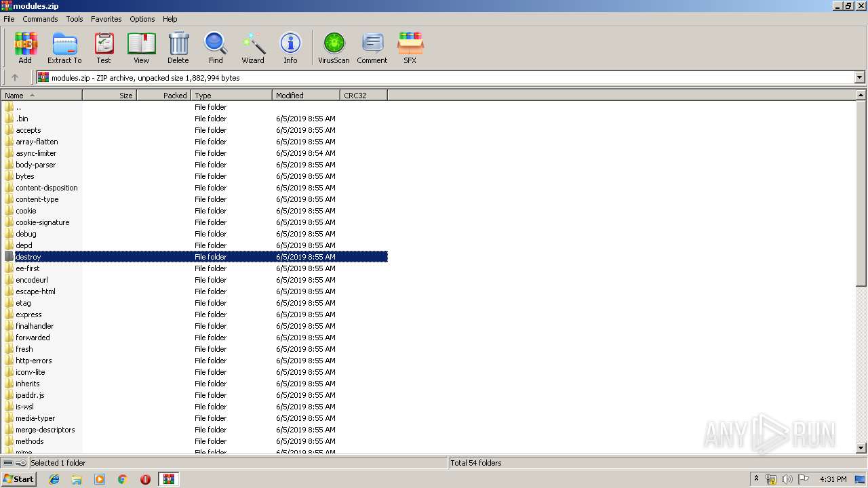Open the Help menu
The image size is (868, 488).
[x=170, y=19]
